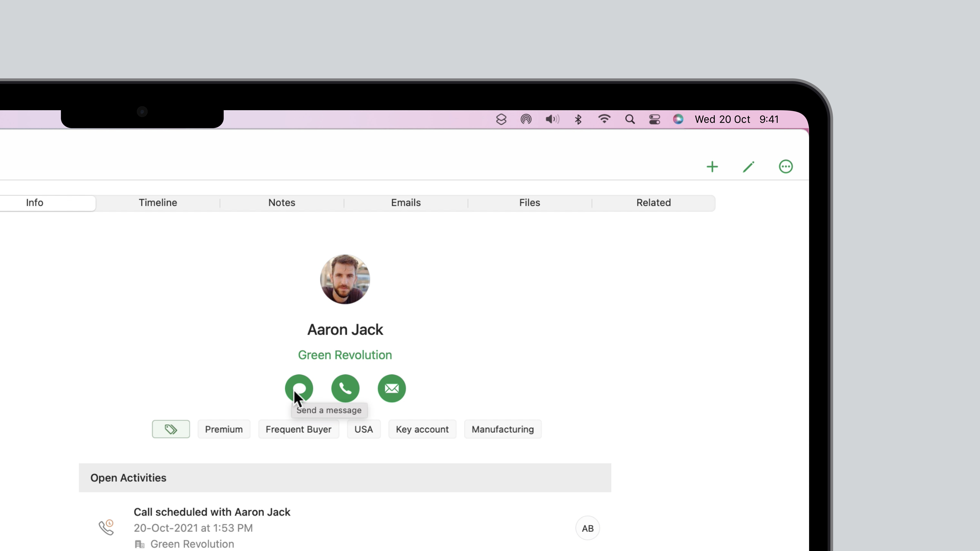Click the plus add icon
This screenshot has width=980, height=551.
coord(712,167)
